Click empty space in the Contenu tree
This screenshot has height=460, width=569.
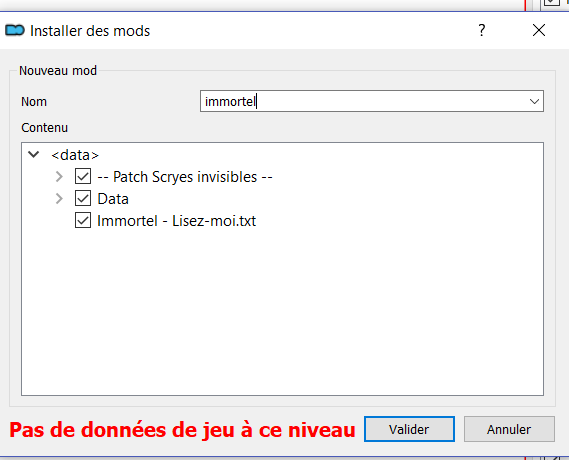(x=282, y=312)
